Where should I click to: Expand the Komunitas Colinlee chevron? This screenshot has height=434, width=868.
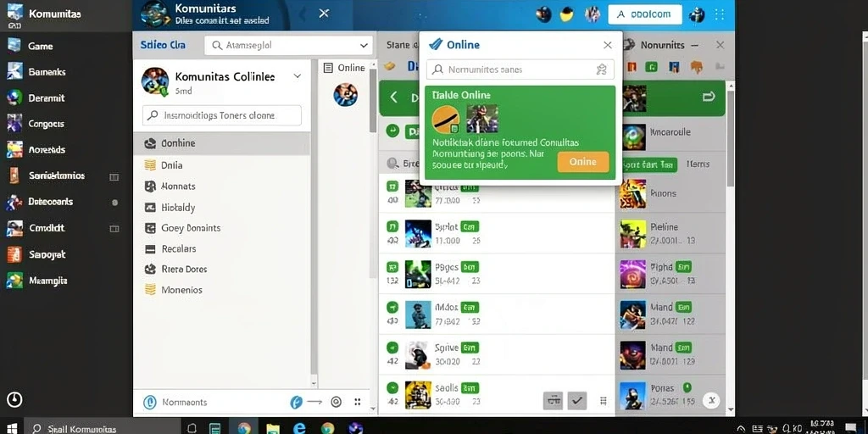[298, 75]
